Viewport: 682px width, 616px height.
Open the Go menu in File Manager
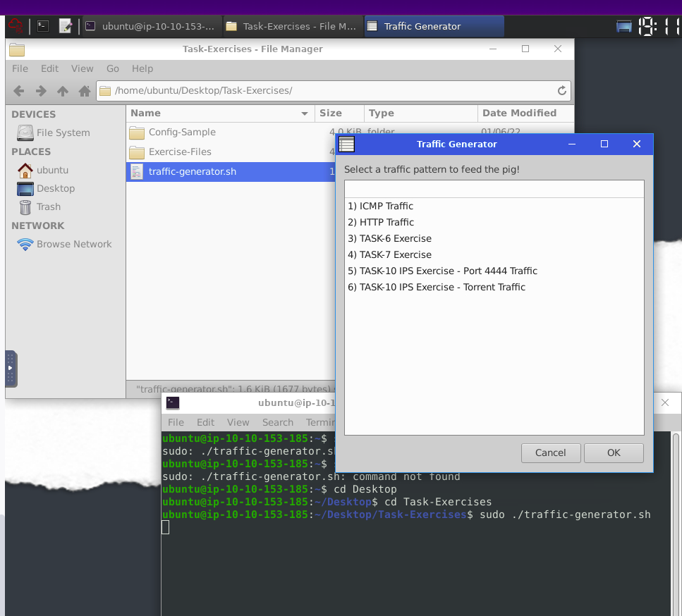(x=113, y=68)
